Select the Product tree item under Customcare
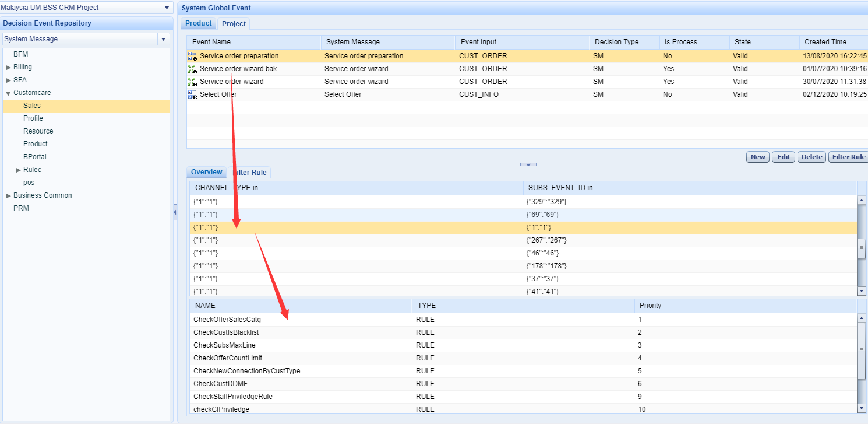868x424 pixels. coord(36,144)
